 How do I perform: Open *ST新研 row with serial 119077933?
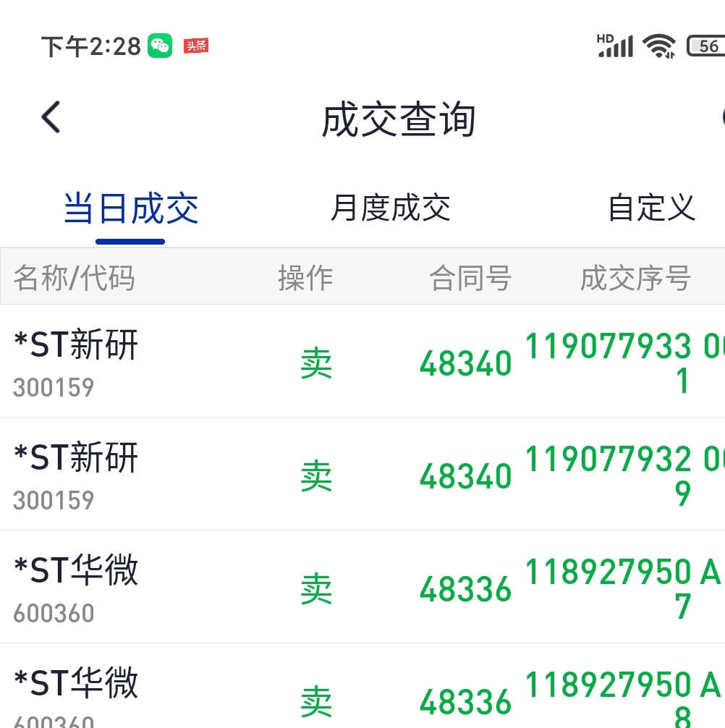pos(362,361)
